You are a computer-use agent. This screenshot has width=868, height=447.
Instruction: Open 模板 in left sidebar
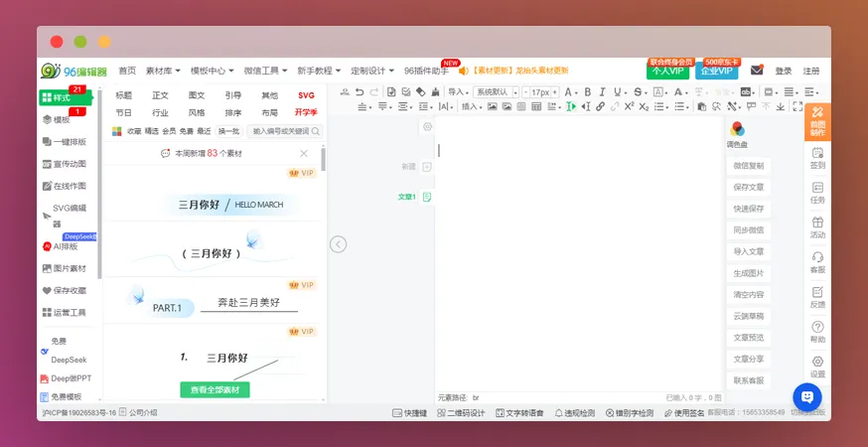point(62,119)
